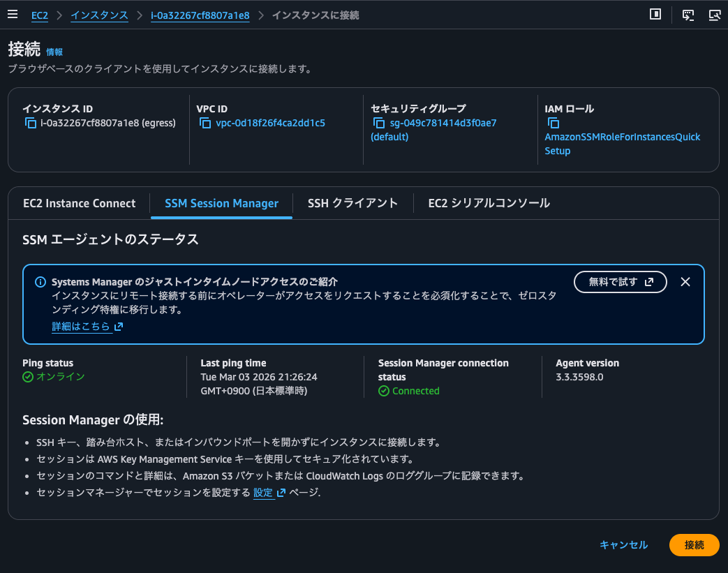728x573 pixels.
Task: Click the キャンセル link
Action: tap(622, 545)
